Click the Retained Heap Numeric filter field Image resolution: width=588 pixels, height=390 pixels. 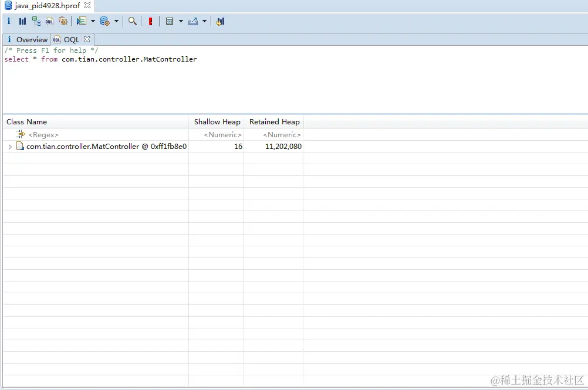pyautogui.click(x=273, y=134)
